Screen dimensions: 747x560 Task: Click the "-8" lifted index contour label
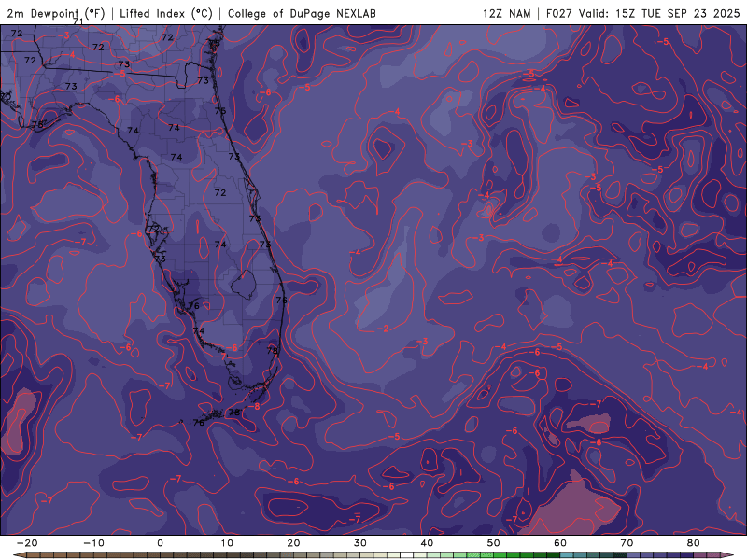coord(254,406)
